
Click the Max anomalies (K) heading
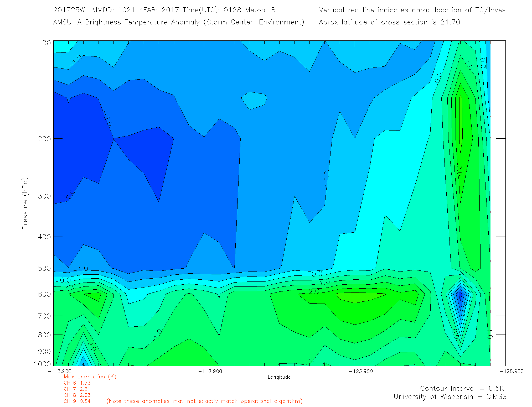[90, 377]
